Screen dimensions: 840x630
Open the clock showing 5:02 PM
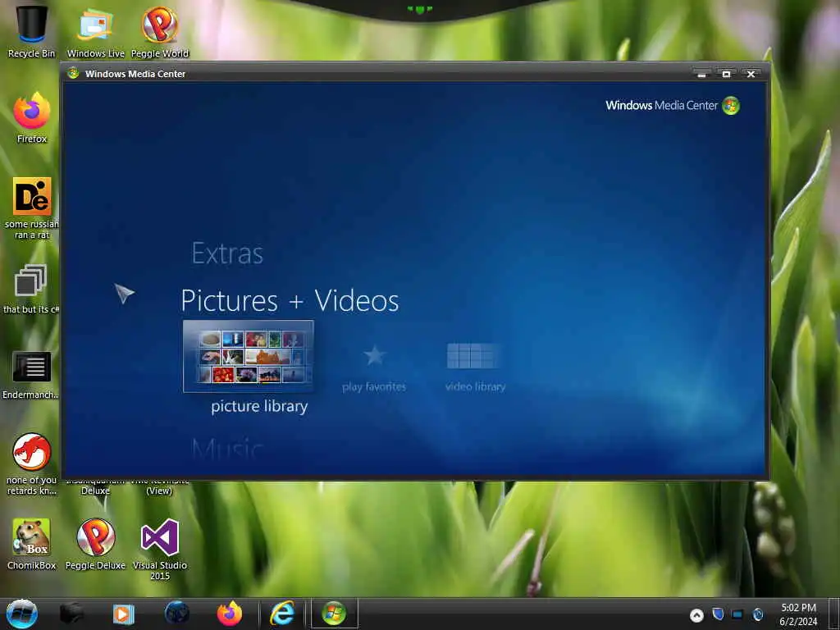798,614
